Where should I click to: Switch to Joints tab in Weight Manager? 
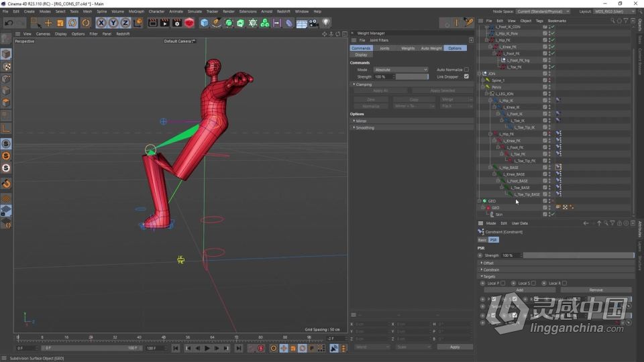click(384, 48)
